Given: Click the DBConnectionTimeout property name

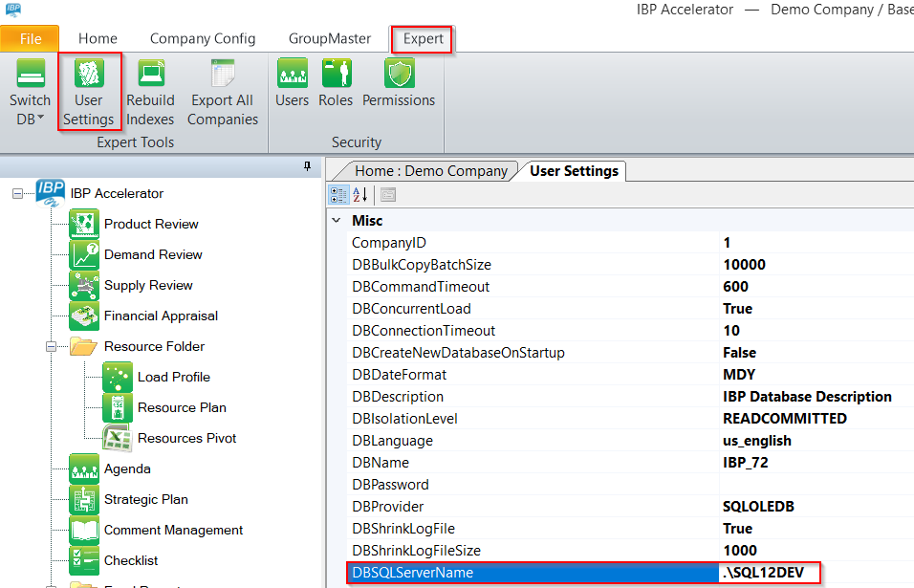Looking at the screenshot, I should [424, 331].
